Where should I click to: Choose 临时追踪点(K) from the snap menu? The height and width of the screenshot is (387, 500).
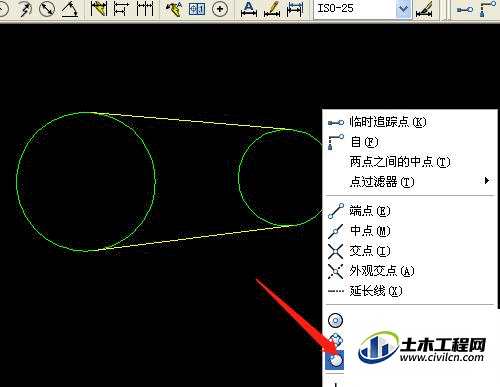click(410, 122)
